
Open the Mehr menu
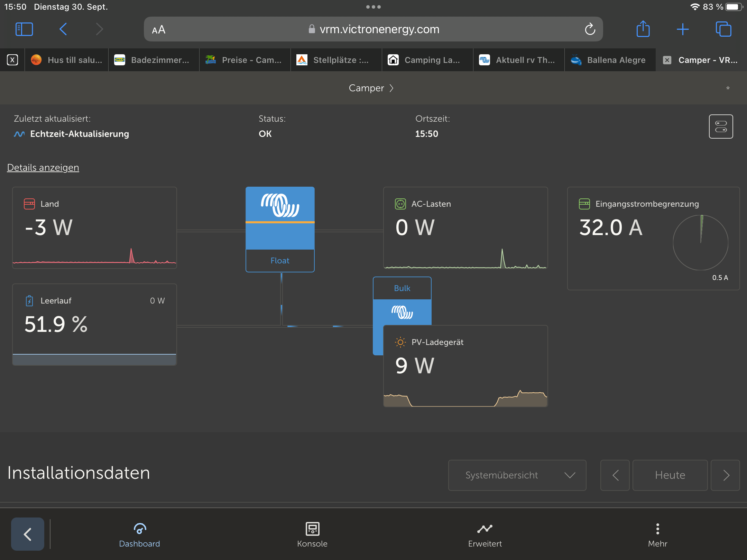[657, 534]
